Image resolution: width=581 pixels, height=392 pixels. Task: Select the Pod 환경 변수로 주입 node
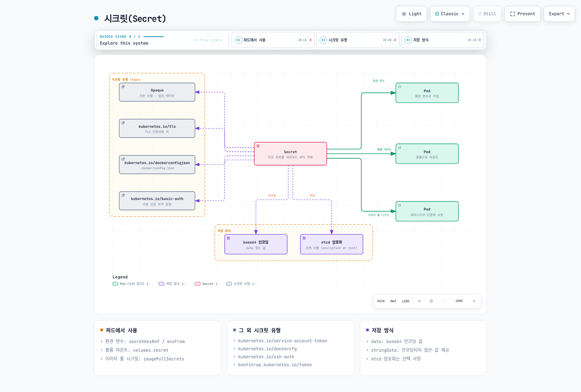click(x=427, y=93)
